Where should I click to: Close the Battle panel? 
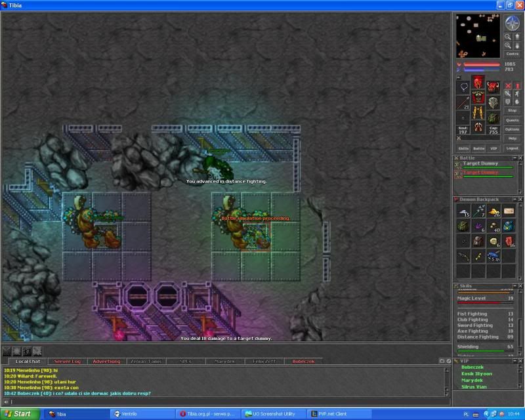pos(520,157)
